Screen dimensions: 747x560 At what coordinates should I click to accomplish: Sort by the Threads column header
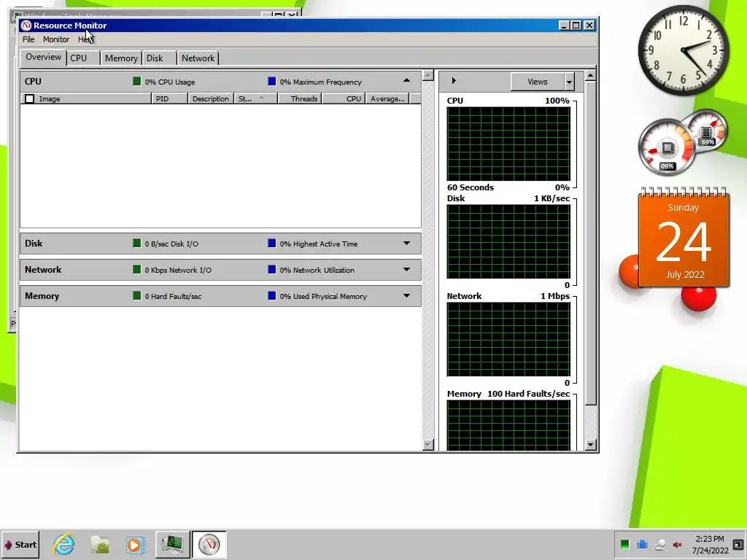click(300, 98)
